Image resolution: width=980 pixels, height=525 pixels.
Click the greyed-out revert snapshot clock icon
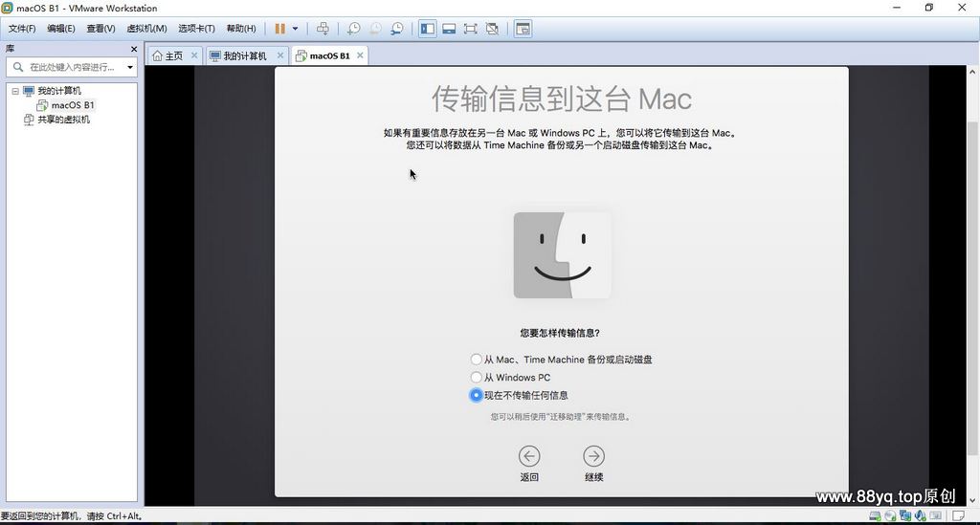(x=375, y=29)
